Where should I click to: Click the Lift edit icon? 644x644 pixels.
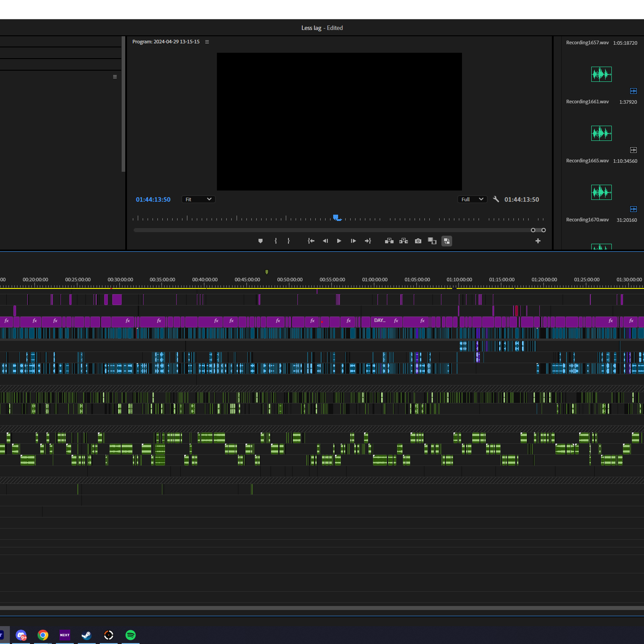point(389,241)
